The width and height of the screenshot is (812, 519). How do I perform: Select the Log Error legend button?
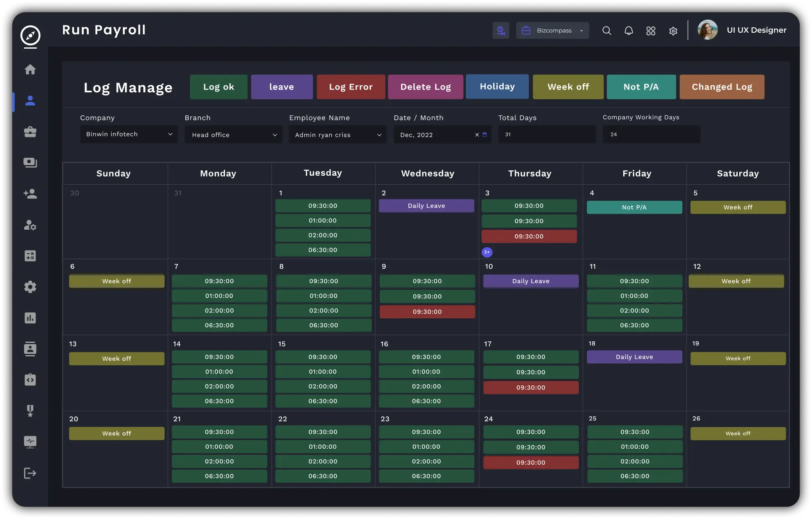point(351,87)
